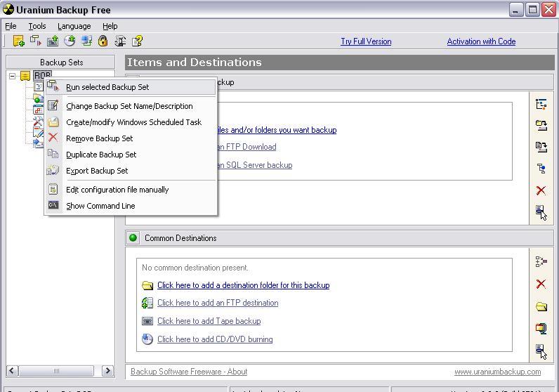
Task: Click the Common Destinations section header
Action: pyautogui.click(x=339, y=238)
